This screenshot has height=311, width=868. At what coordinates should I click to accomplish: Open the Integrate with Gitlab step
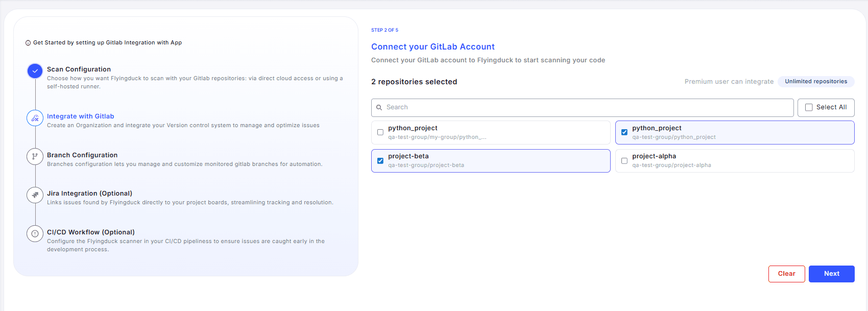point(80,116)
